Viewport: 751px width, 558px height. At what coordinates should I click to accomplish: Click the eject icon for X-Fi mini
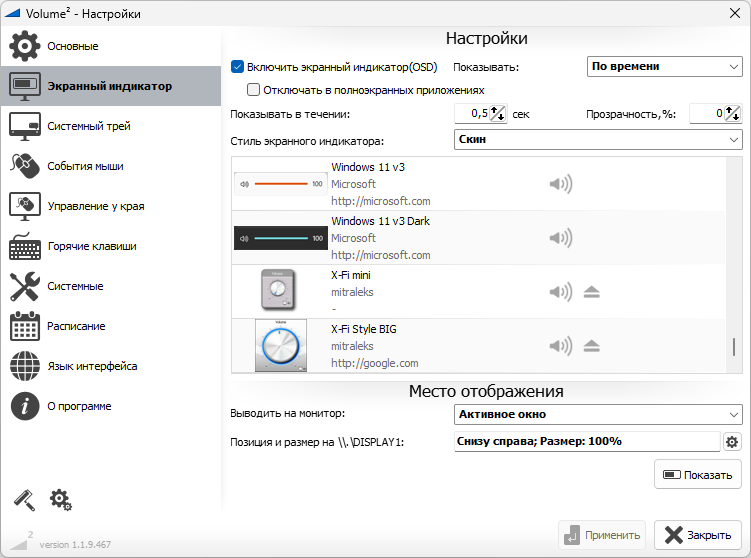click(592, 292)
